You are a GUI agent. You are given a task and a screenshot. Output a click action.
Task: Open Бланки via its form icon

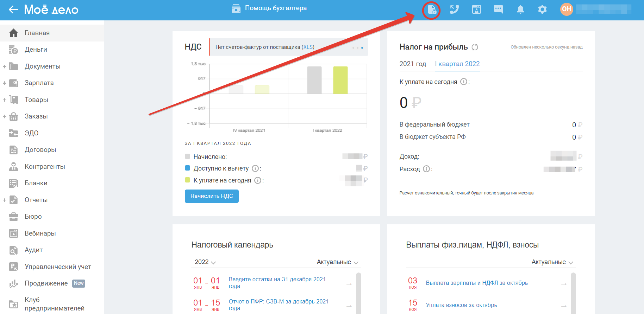coord(13,183)
